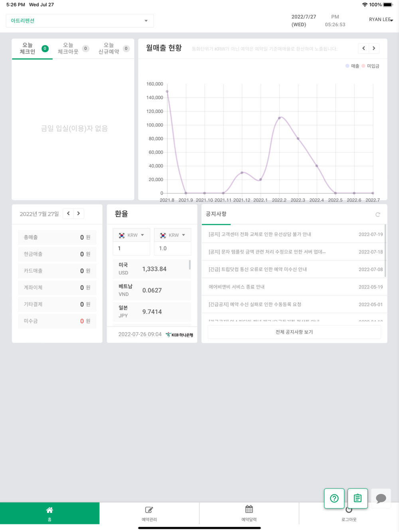Open the left KRW currency dropdown
The image size is (399, 532).
pyautogui.click(x=131, y=235)
